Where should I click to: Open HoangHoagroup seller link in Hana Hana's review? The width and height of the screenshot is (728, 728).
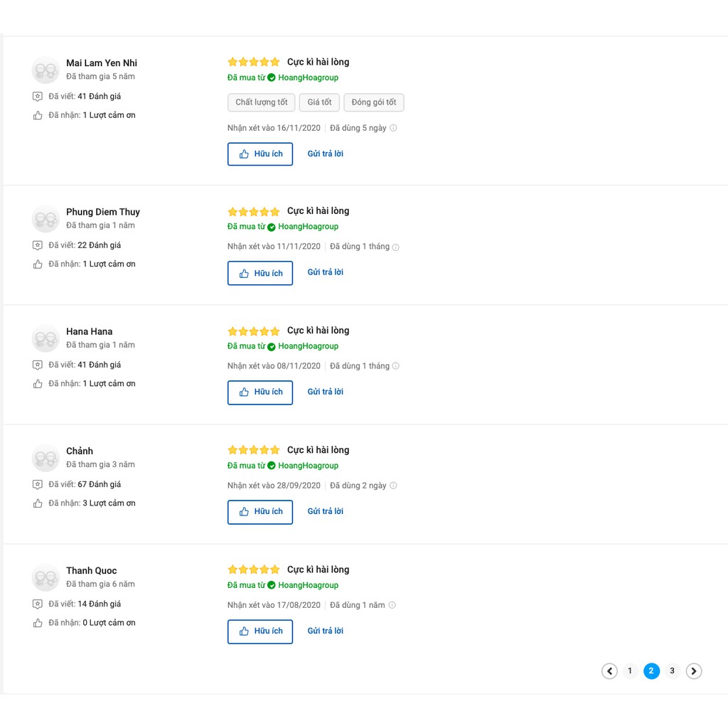[308, 346]
